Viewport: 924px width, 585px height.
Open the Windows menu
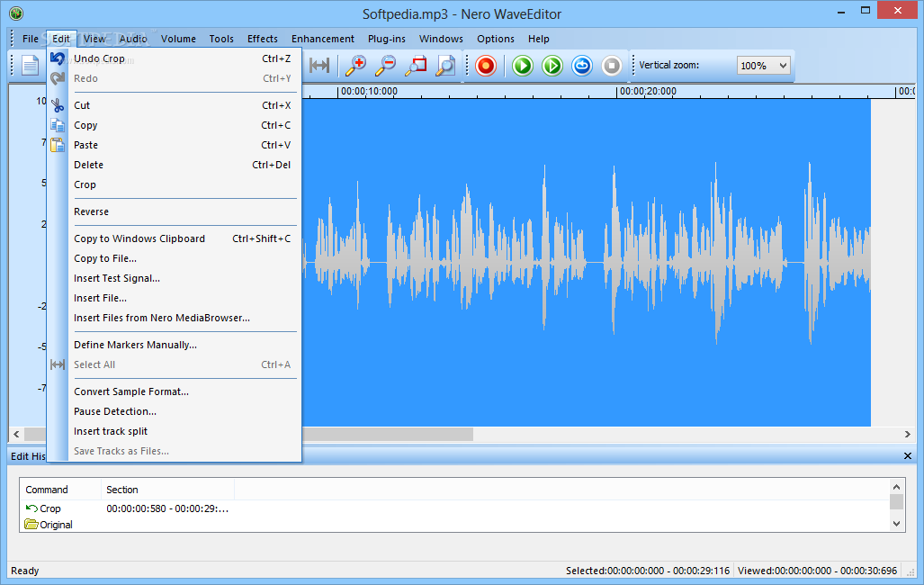pyautogui.click(x=441, y=39)
